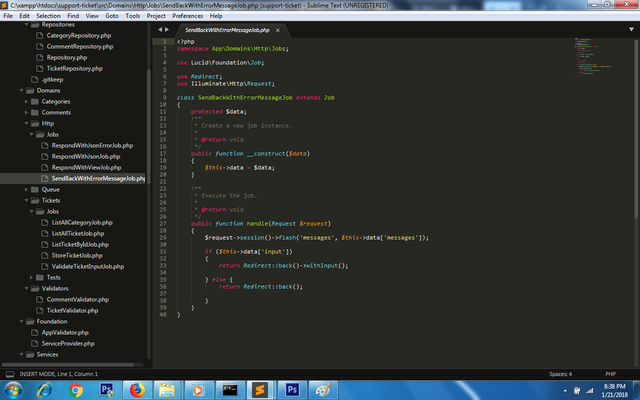Open the Find menu
This screenshot has height=400, width=640.
[x=73, y=16]
